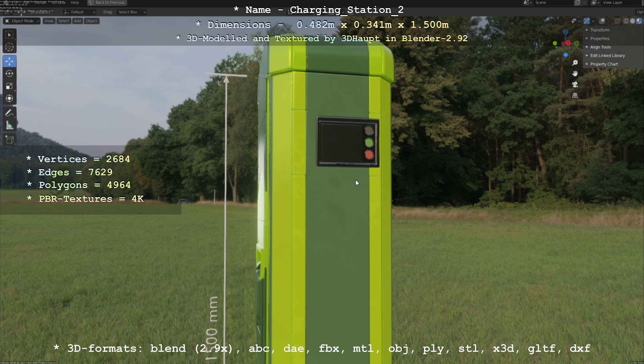644x364 pixels.
Task: Choose the Measure ruler tool
Action: (9, 125)
